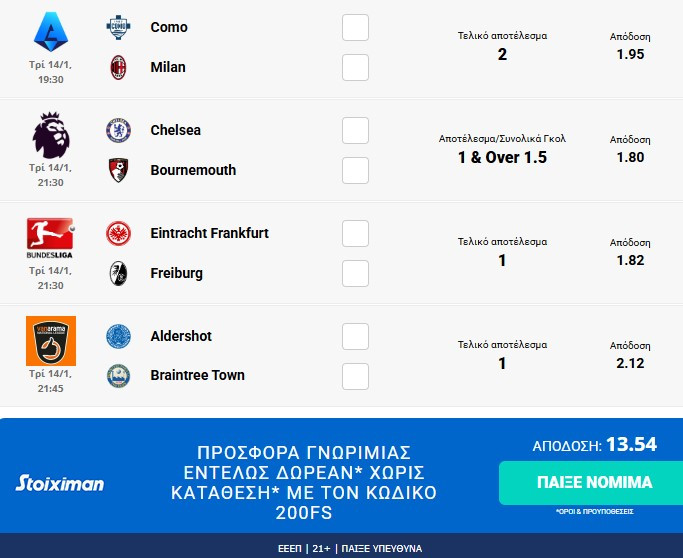This screenshot has height=558, width=683.
Task: Click the Eintracht Frankfurt club crest
Action: click(x=119, y=233)
